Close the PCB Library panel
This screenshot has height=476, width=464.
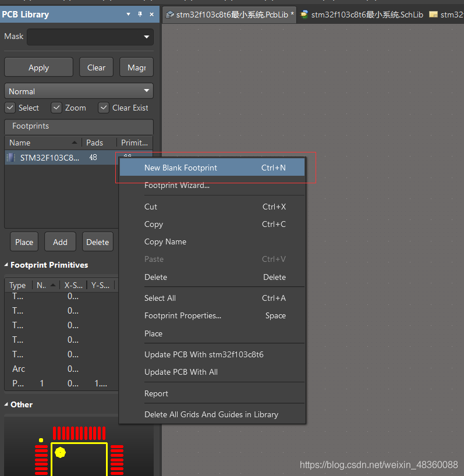(151, 15)
